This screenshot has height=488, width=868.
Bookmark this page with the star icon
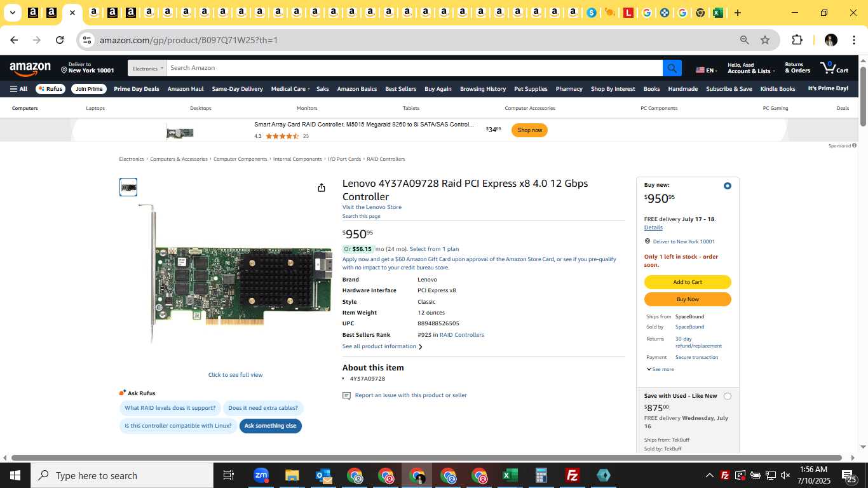coord(765,40)
